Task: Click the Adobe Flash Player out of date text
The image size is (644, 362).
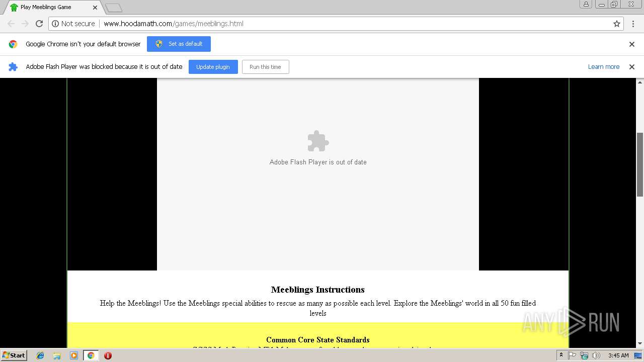Action: click(318, 162)
